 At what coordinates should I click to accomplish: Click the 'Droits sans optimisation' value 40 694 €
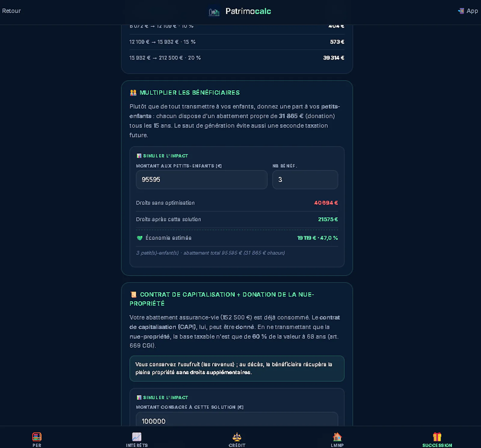click(326, 203)
